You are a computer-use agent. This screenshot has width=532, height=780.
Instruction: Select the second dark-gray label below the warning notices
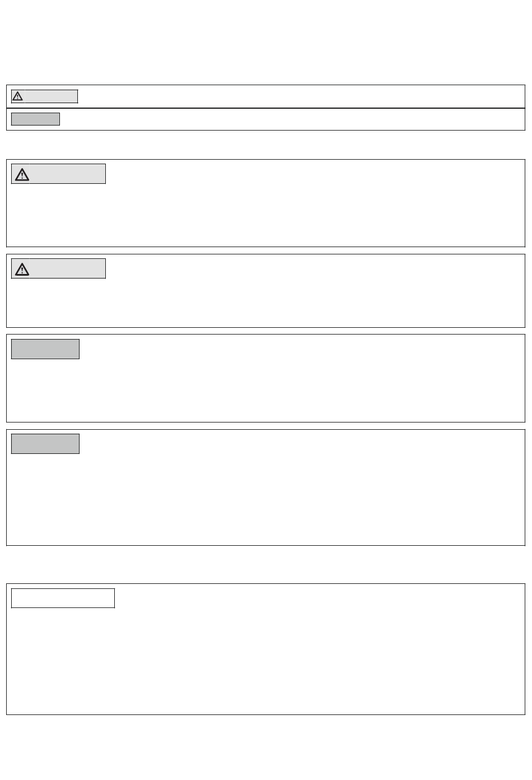click(x=45, y=443)
